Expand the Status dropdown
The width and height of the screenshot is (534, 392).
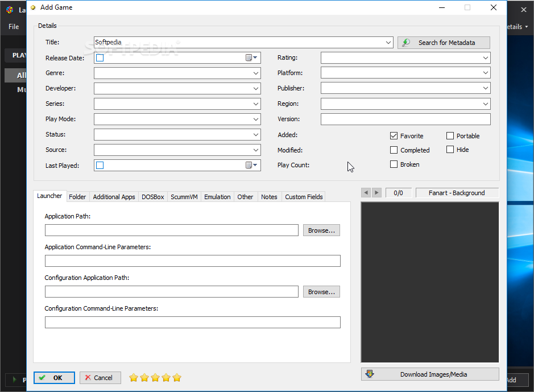click(256, 134)
